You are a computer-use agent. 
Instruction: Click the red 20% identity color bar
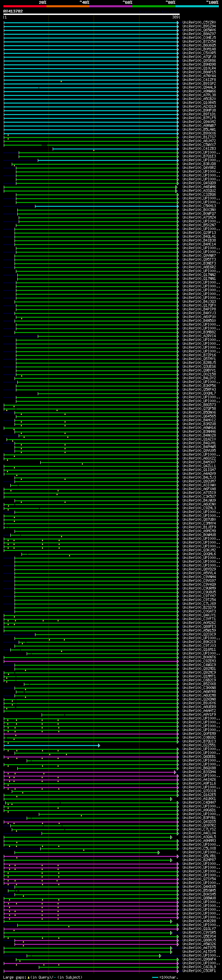(25, 6)
